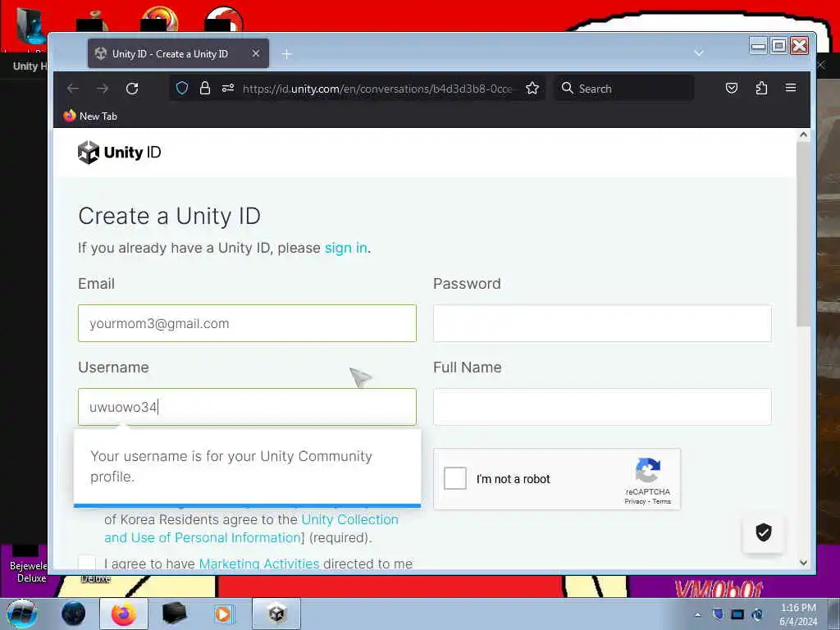
Task: Open the reCAPTCHA Privacy link
Action: 635,501
